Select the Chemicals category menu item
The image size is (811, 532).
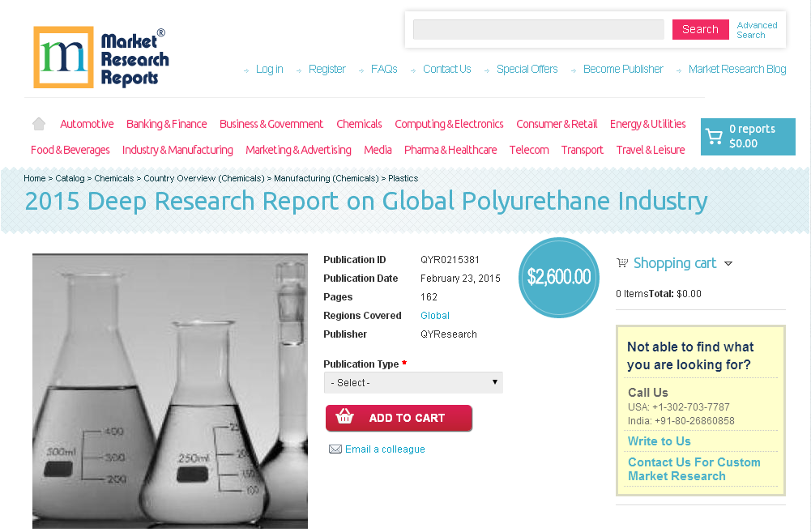pyautogui.click(x=359, y=124)
